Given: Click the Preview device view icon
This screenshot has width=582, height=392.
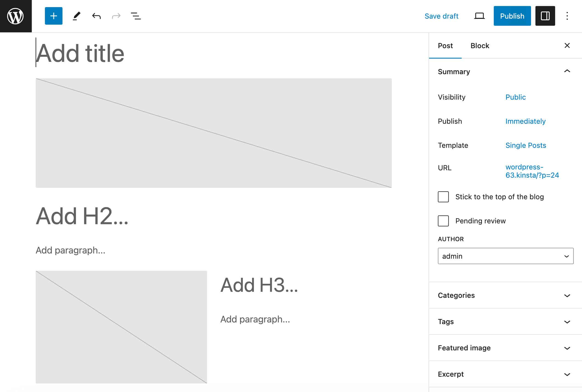Looking at the screenshot, I should pos(479,16).
